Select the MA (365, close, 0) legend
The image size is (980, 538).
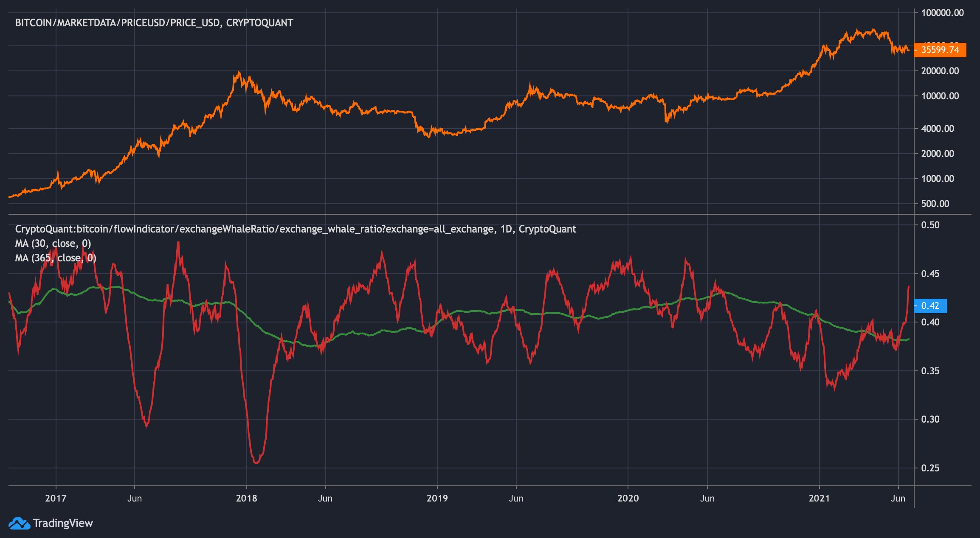click(56, 258)
